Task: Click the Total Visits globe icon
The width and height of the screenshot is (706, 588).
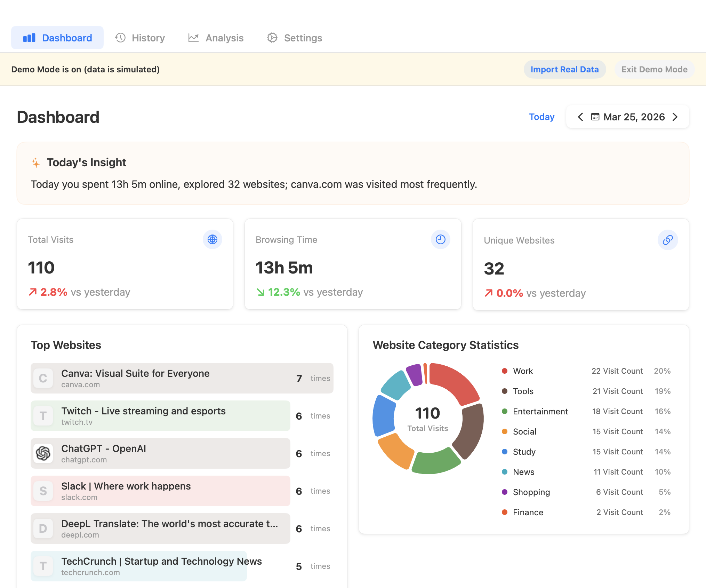Action: point(212,239)
